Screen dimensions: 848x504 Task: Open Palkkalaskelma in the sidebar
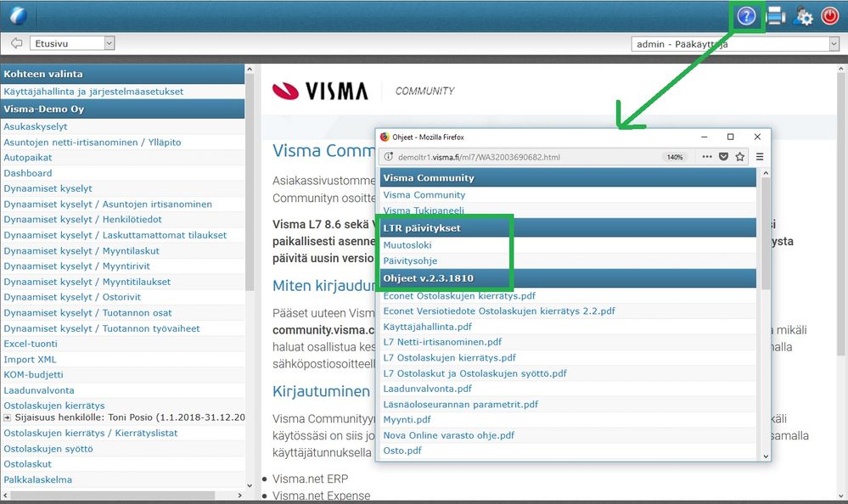[38, 479]
